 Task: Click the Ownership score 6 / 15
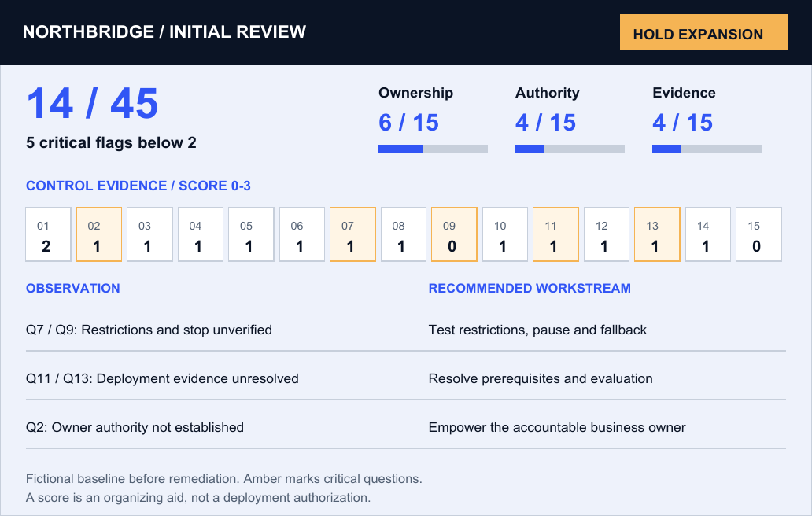pos(408,123)
